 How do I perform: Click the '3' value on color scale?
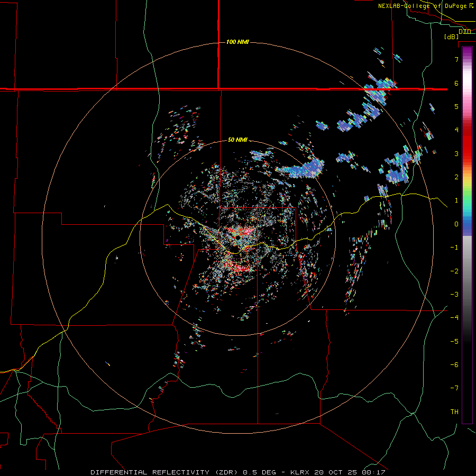tap(456, 153)
